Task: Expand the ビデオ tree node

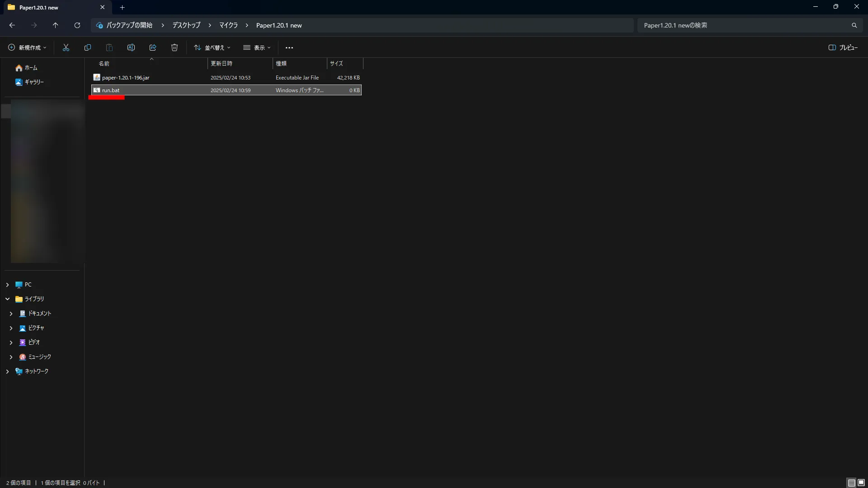Action: [11, 343]
